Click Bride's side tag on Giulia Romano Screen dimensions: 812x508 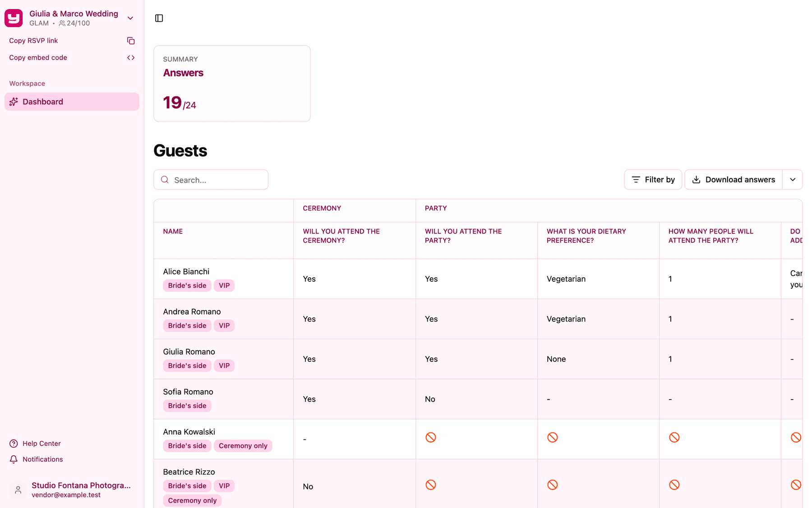coord(187,366)
